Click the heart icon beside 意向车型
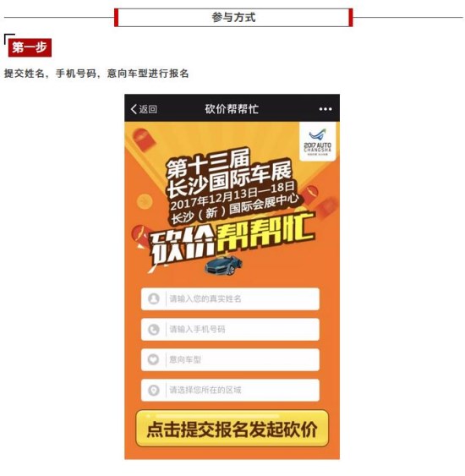Screen dimensions: 465x476 (x=154, y=359)
